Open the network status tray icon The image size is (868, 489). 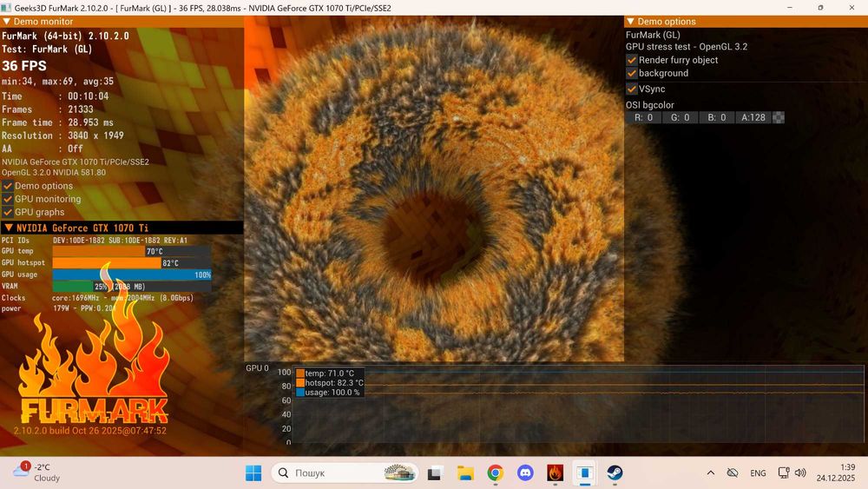(783, 473)
